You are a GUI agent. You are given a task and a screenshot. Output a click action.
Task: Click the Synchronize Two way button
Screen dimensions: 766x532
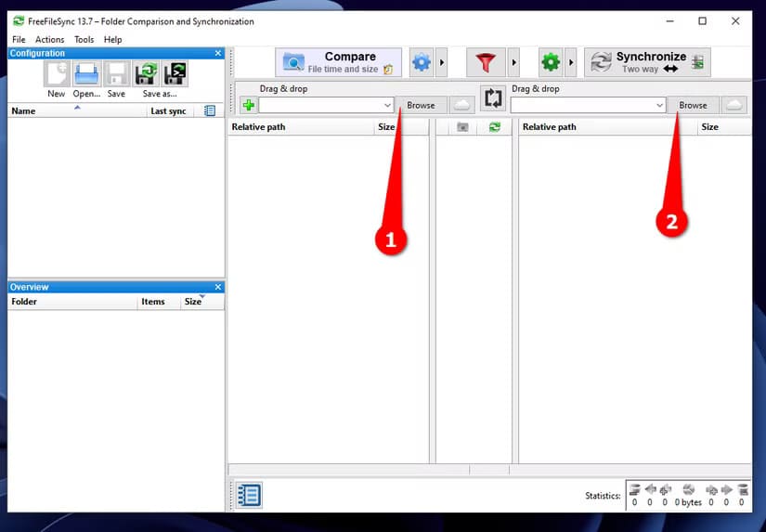(x=647, y=62)
